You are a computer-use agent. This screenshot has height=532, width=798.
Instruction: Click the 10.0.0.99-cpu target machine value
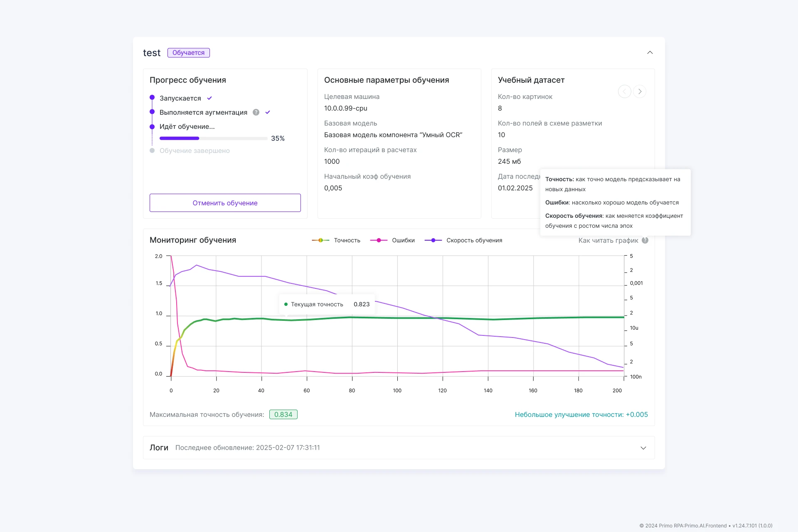tap(346, 108)
